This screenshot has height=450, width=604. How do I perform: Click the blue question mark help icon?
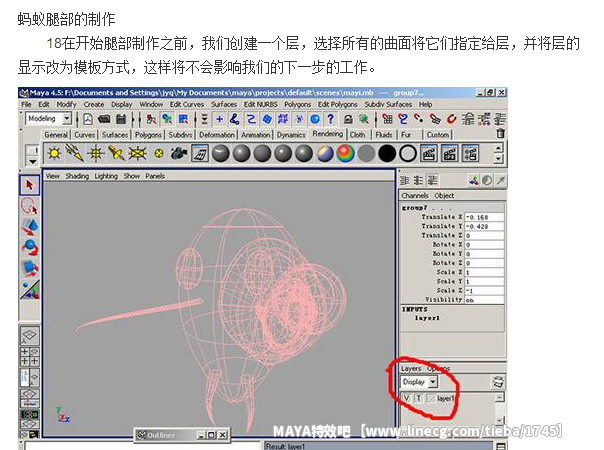(x=331, y=119)
